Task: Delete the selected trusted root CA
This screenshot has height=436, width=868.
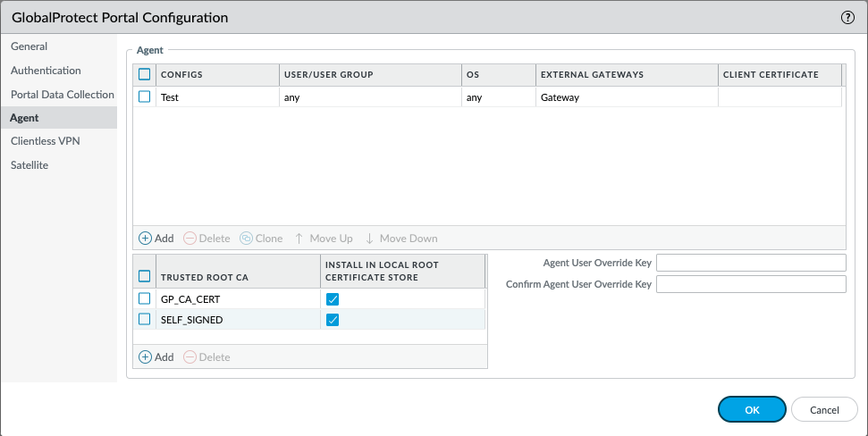Action: 206,357
